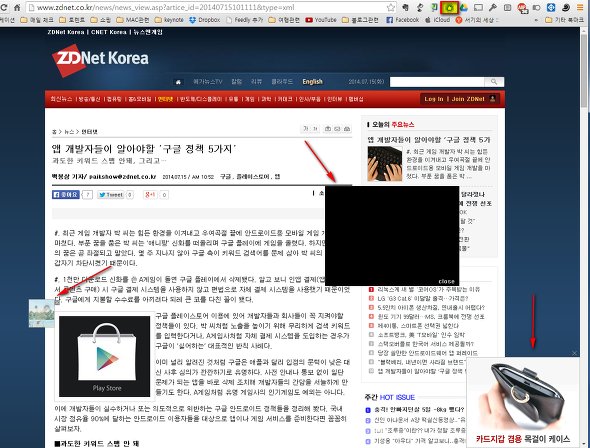
Task: Open the YouTube bookmark
Action: [x=321, y=20]
